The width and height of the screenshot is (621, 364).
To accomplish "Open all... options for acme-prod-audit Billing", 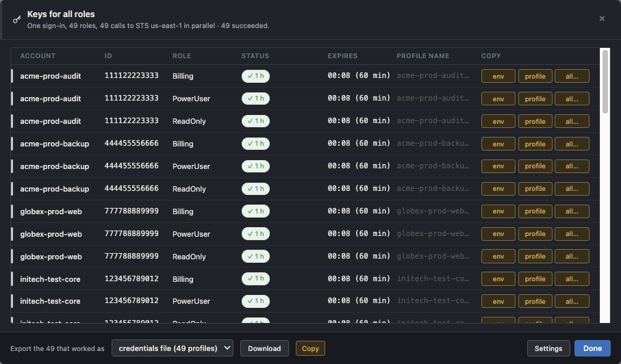I will (x=572, y=77).
